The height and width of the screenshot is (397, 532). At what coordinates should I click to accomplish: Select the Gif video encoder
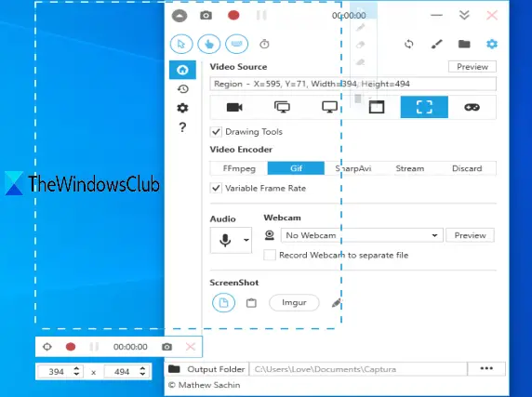[x=296, y=168]
